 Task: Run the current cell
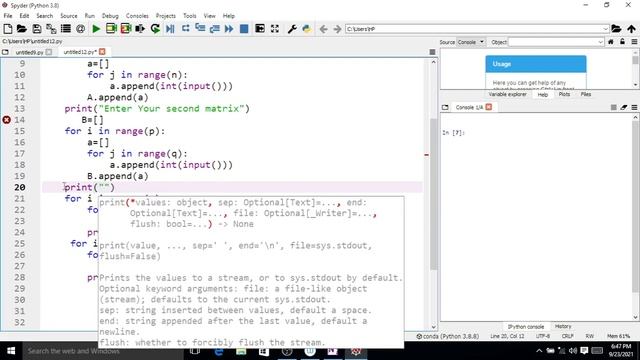pyautogui.click(x=111, y=29)
